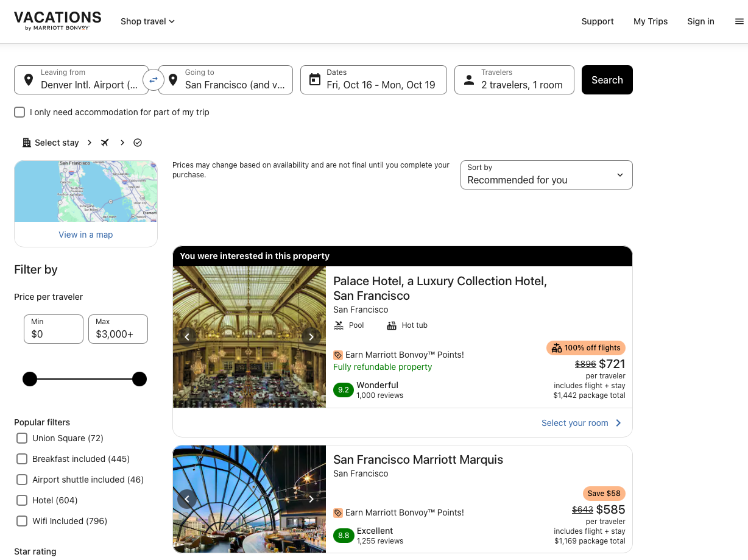Click the 8.8 rating badge
This screenshot has height=560, width=748.
click(x=344, y=536)
